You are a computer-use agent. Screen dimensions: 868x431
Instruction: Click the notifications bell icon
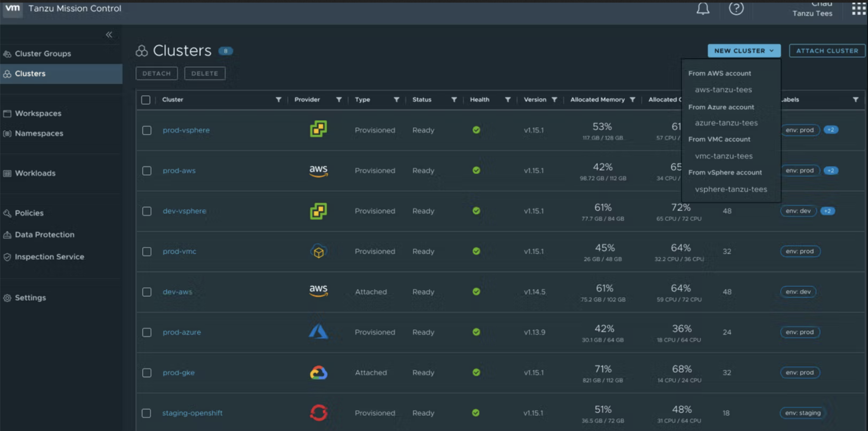tap(704, 8)
